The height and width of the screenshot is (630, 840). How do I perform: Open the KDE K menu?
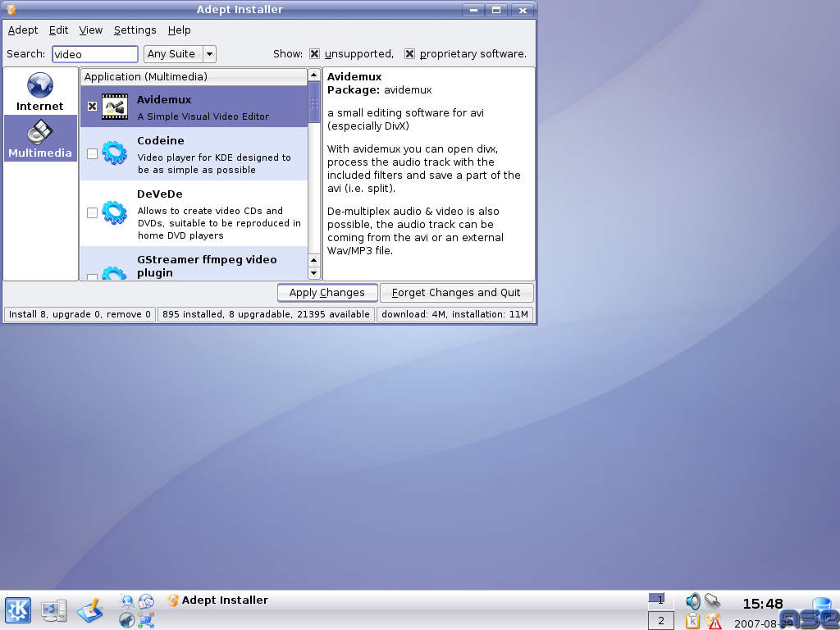[x=18, y=610]
